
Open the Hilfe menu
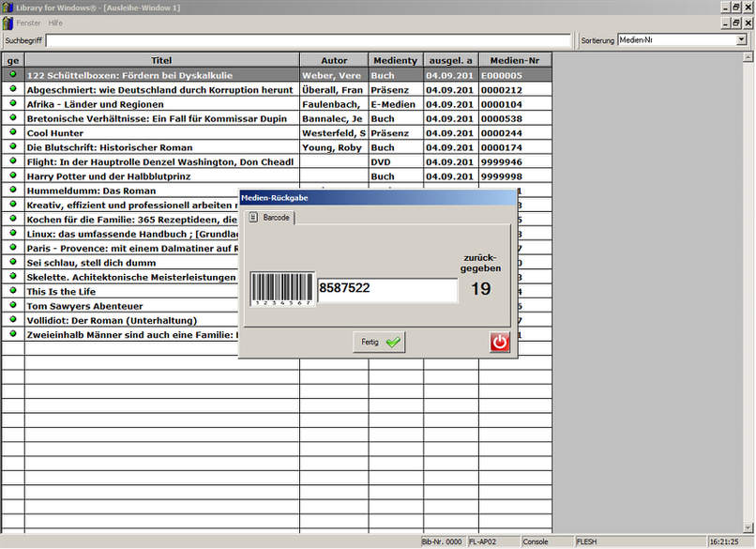(x=55, y=23)
